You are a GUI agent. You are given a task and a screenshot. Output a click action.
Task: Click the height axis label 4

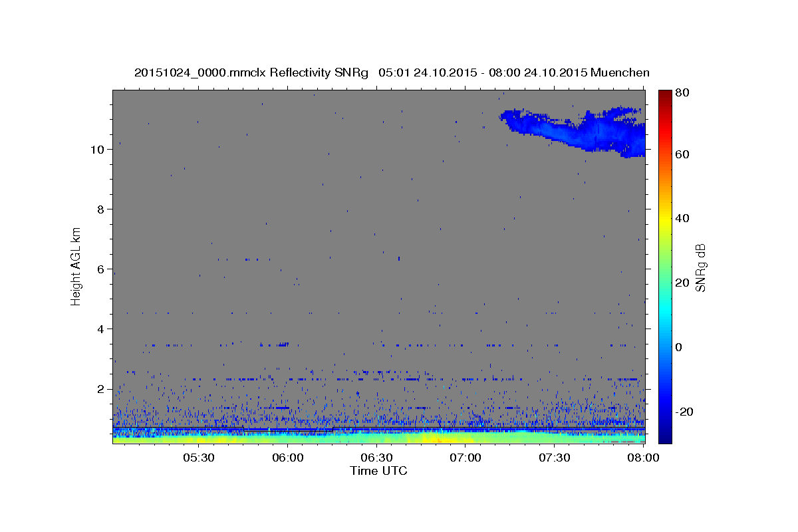tap(101, 329)
